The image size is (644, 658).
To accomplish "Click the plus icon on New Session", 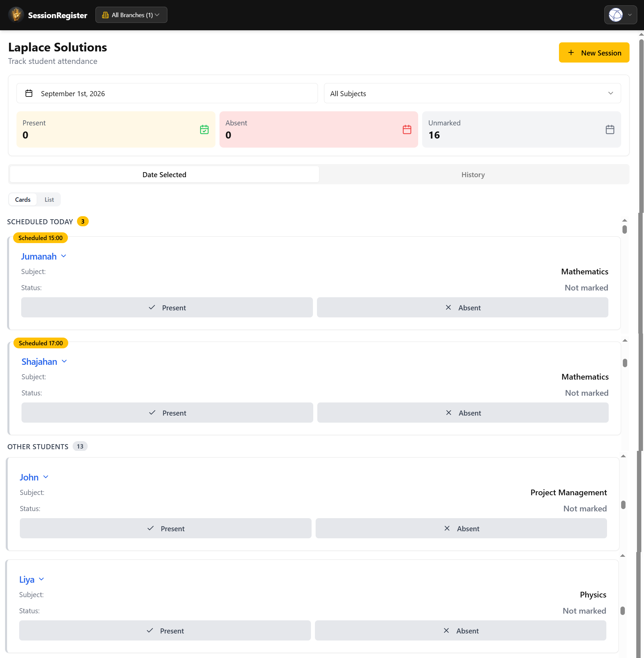I will click(x=571, y=53).
